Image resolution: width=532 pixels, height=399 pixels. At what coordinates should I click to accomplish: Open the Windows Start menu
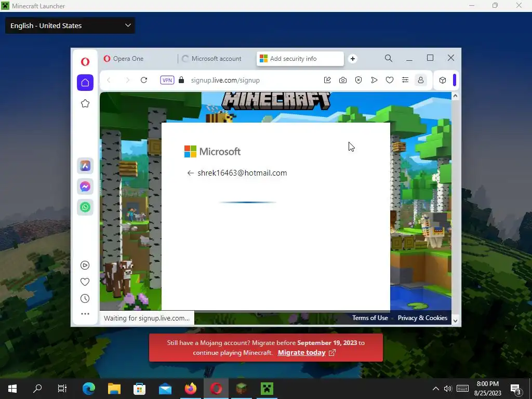12,389
